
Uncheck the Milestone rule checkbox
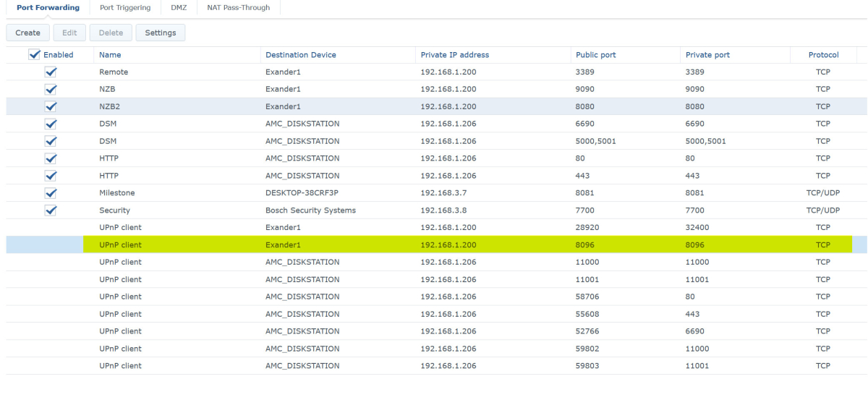point(51,193)
